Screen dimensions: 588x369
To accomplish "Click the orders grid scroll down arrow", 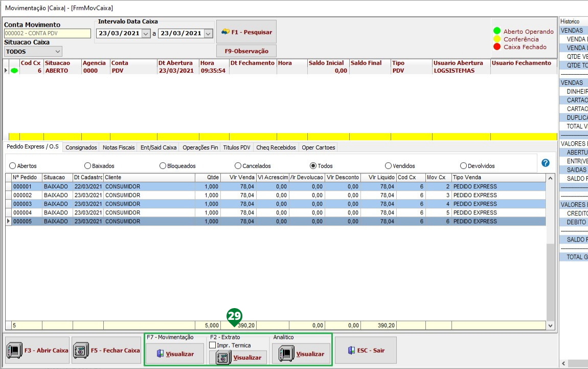I will (550, 325).
